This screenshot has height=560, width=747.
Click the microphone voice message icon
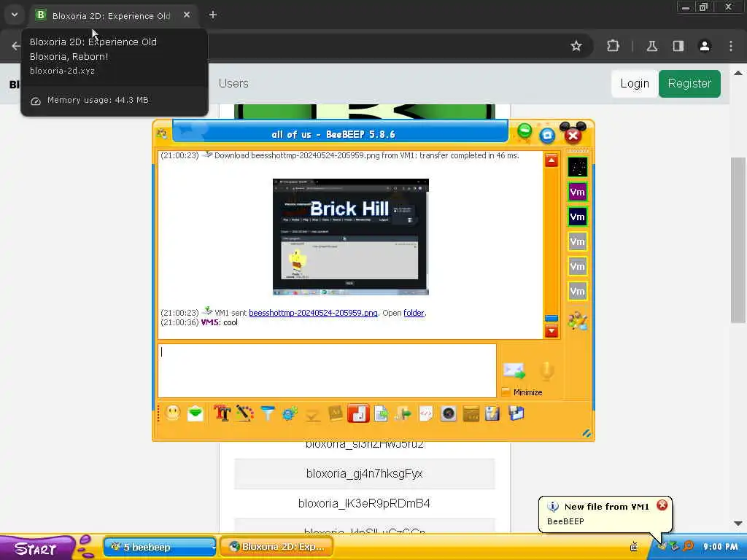coord(546,370)
